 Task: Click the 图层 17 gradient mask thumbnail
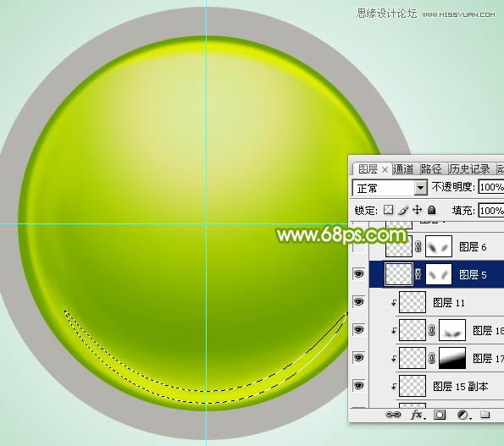tap(452, 358)
